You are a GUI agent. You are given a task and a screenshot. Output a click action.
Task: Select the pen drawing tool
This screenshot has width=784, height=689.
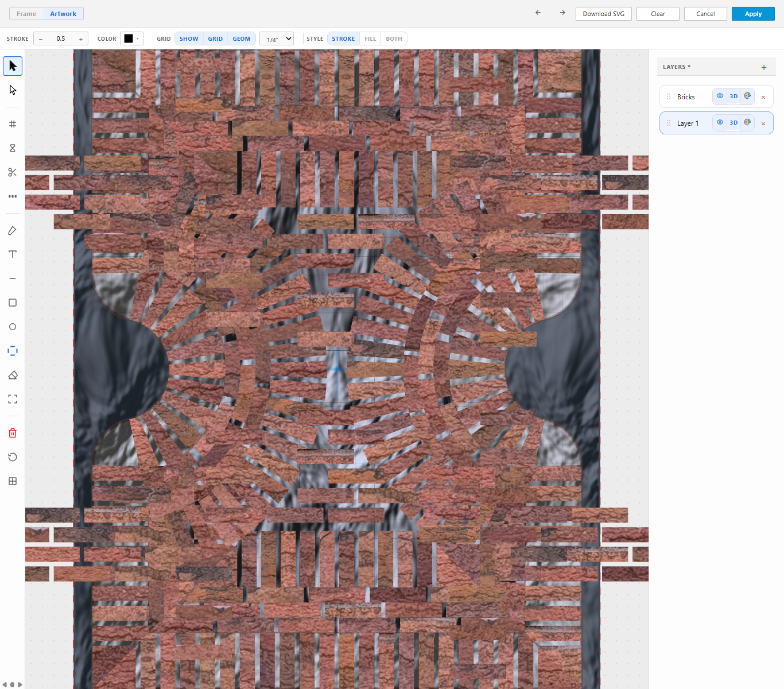pyautogui.click(x=13, y=230)
